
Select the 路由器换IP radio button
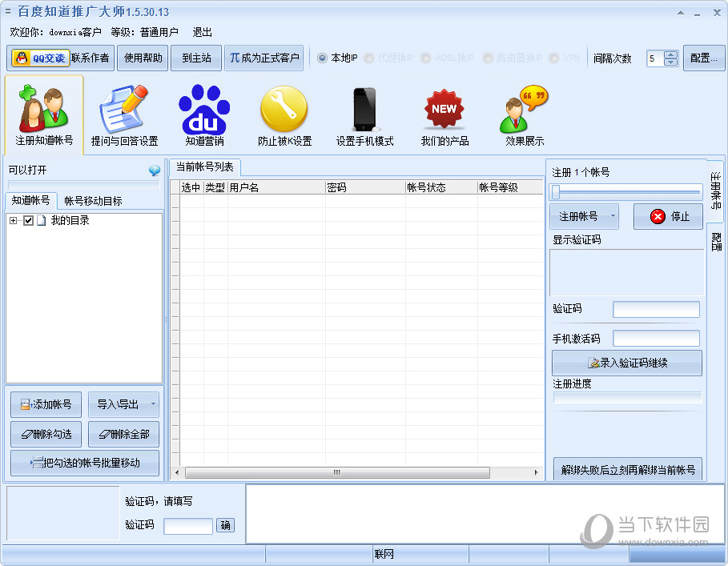tap(488, 58)
